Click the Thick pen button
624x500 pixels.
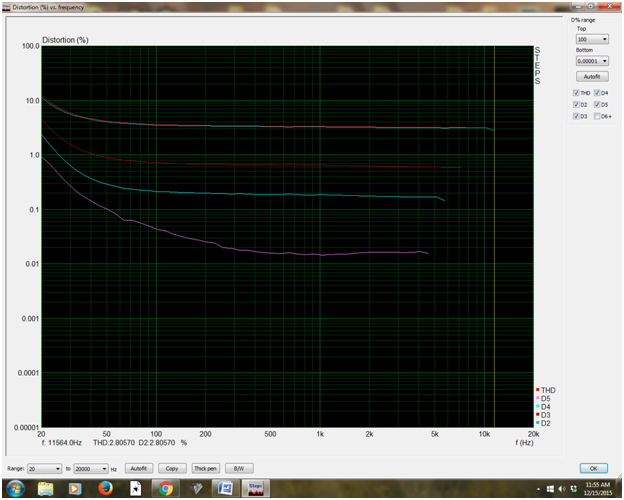point(205,468)
